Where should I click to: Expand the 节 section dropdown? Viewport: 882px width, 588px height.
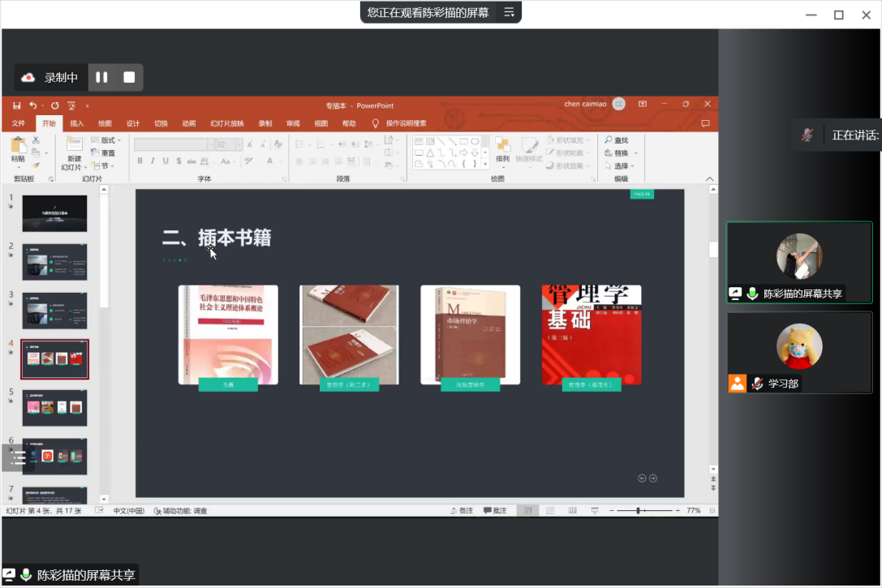click(103, 165)
